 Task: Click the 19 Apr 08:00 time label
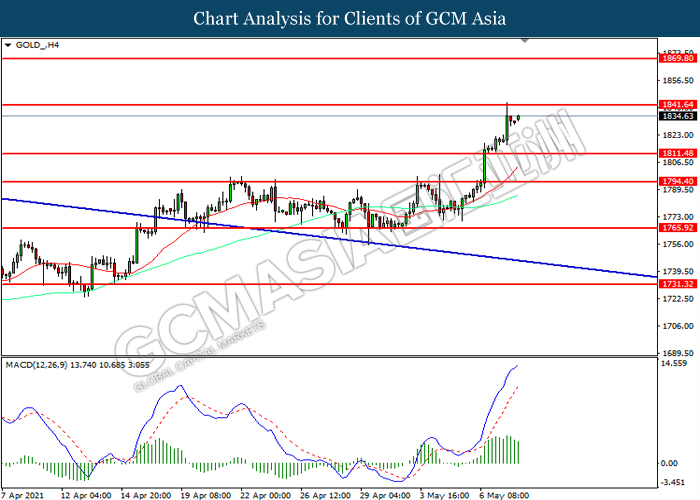pyautogui.click(x=205, y=495)
